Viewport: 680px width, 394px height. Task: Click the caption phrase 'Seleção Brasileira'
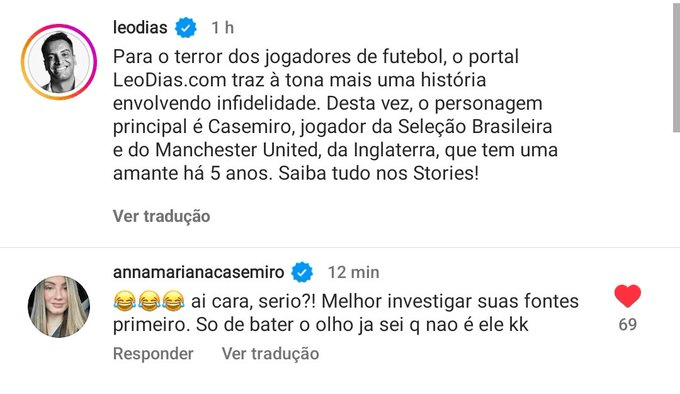[x=475, y=127]
